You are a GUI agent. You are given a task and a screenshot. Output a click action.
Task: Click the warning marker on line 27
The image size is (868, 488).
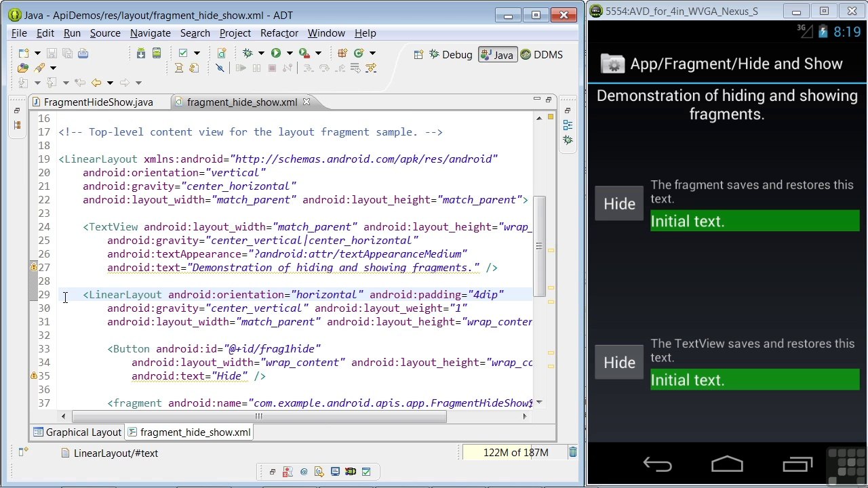[x=33, y=267]
